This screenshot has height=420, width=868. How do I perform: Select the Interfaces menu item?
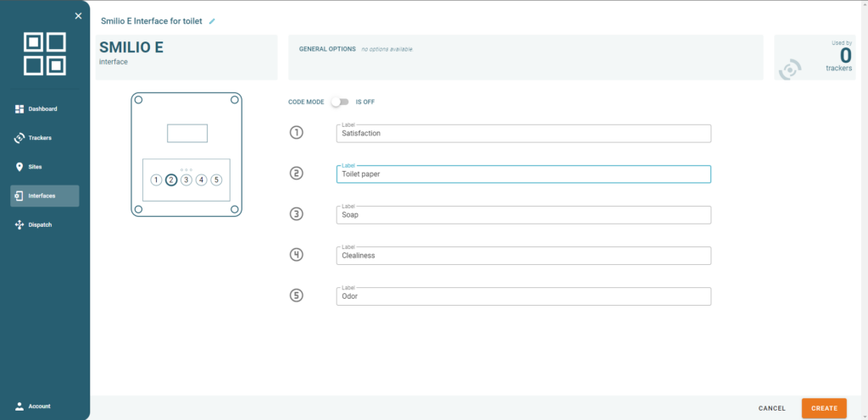coord(45,196)
